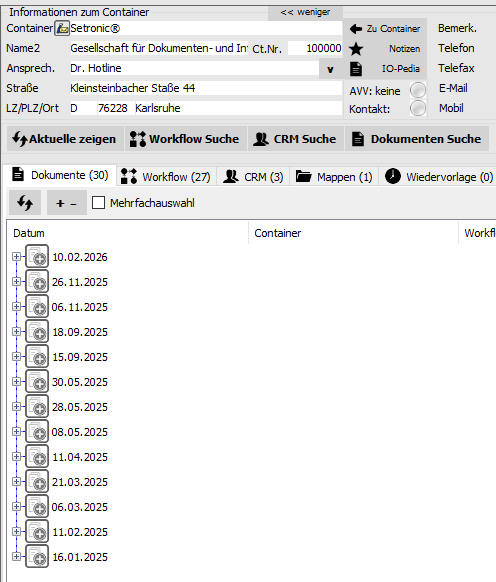Switch to the Dokumente (30) tab
The height and width of the screenshot is (582, 496).
(x=60, y=175)
